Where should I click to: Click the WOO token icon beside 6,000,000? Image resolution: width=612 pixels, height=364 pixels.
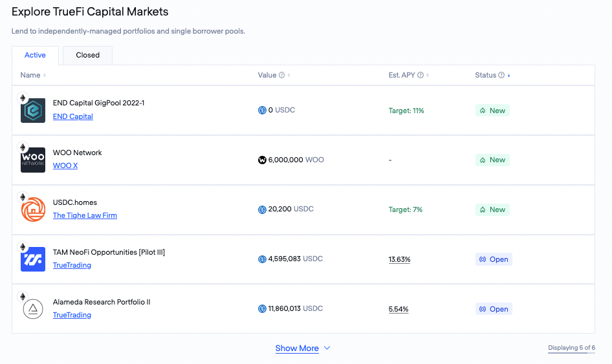tap(262, 160)
